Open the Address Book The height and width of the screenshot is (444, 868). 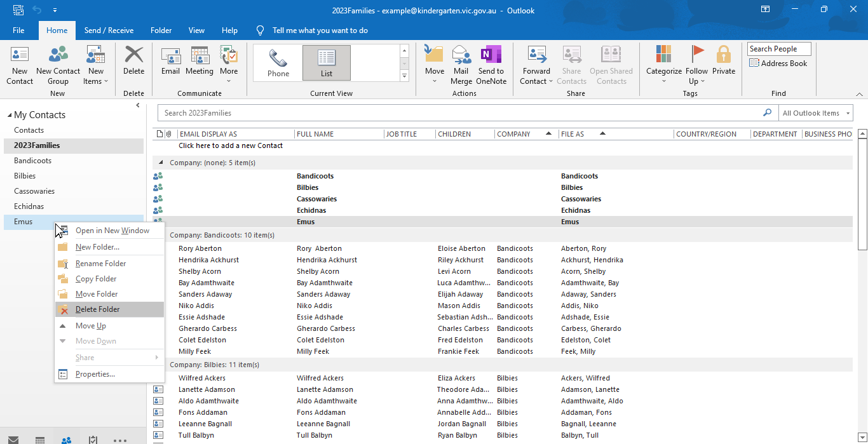(778, 64)
